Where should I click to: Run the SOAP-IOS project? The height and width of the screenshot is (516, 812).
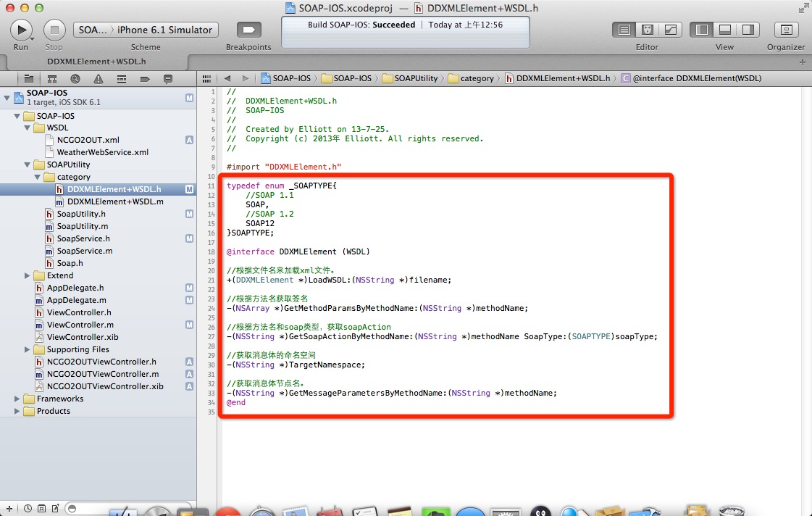point(21,30)
